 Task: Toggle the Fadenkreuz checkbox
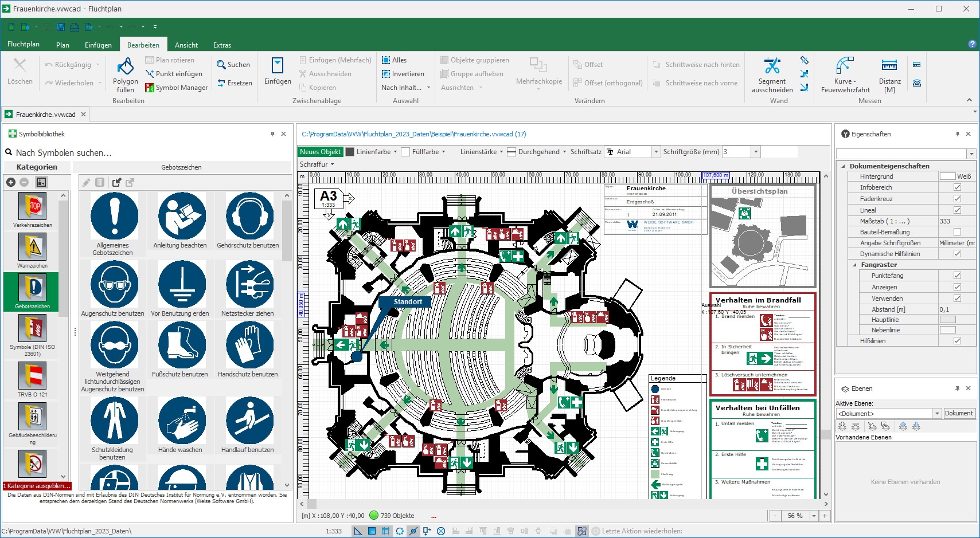point(957,199)
